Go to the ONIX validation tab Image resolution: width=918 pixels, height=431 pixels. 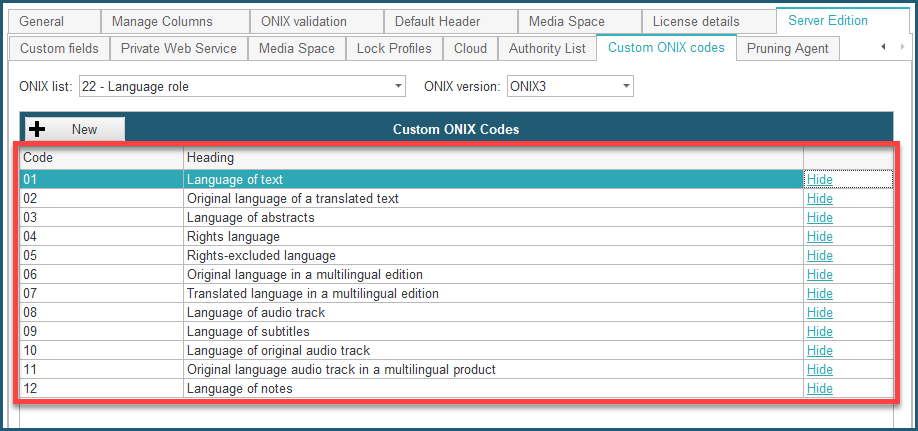[x=303, y=21]
